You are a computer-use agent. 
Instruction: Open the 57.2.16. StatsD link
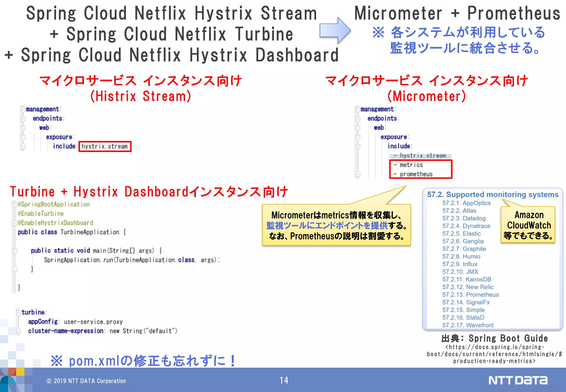pyautogui.click(x=463, y=318)
